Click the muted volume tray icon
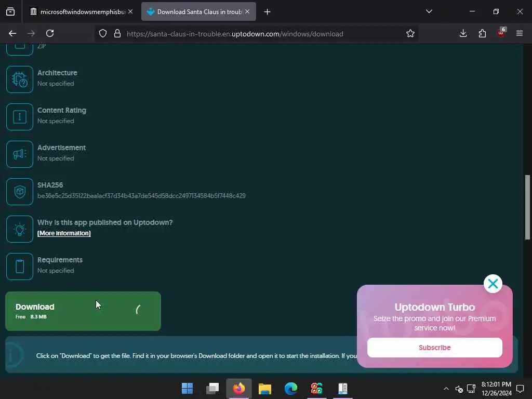 click(x=459, y=389)
